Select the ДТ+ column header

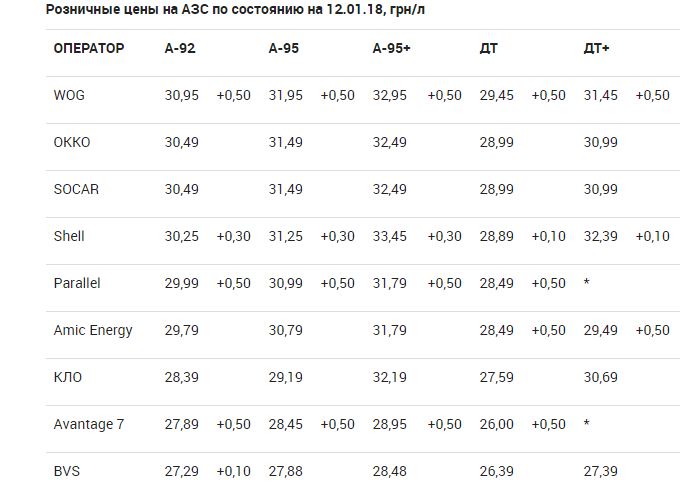click(x=597, y=48)
